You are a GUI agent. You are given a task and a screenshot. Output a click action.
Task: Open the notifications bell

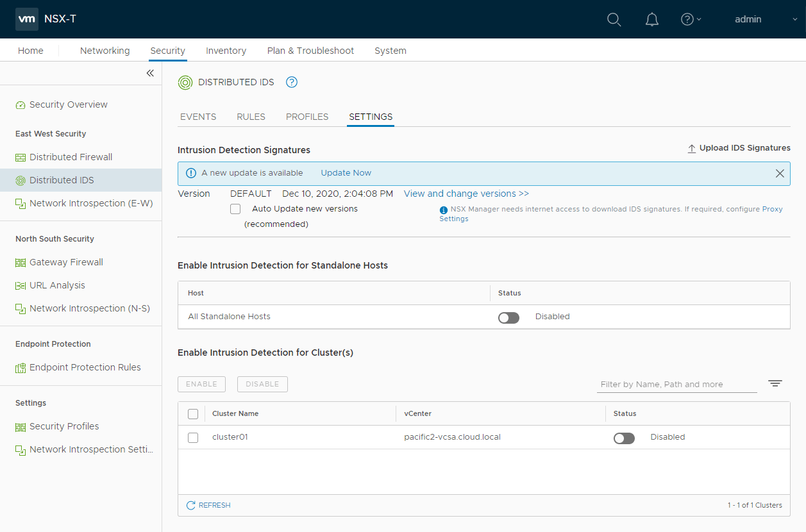tap(652, 19)
